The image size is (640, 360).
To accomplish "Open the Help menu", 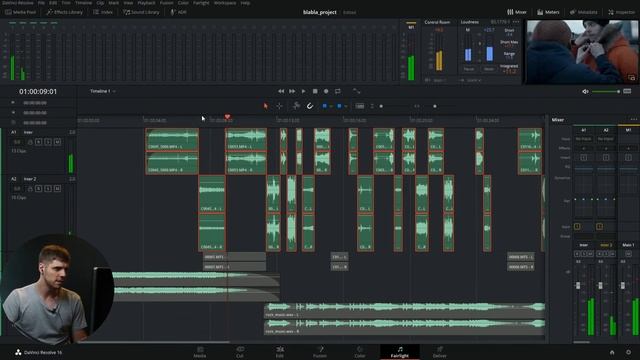I will 245,3.
